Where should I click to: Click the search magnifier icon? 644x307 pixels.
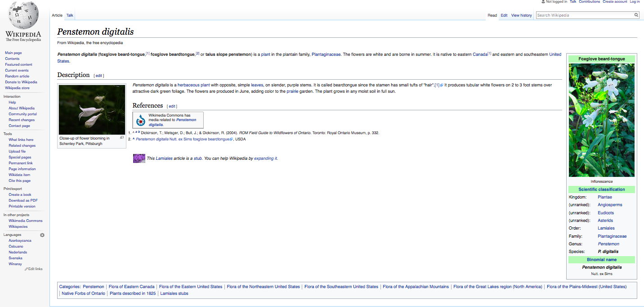click(x=636, y=15)
